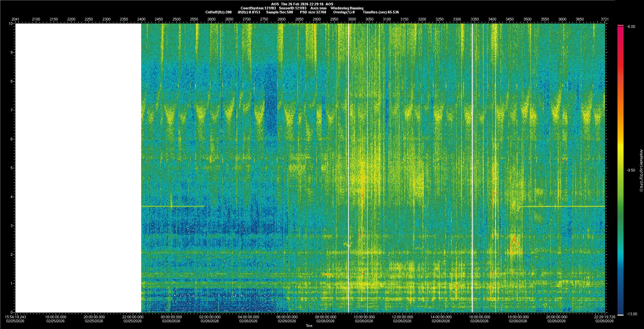Screen dimensions: 644x329
Task: Click the top axis tick label '2300'
Action: pyautogui.click(x=106, y=19)
